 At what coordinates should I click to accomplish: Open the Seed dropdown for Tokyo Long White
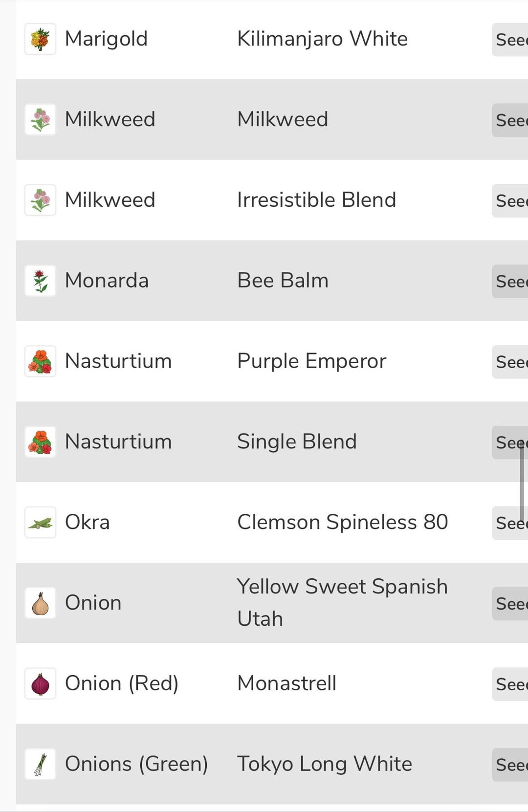click(510, 765)
